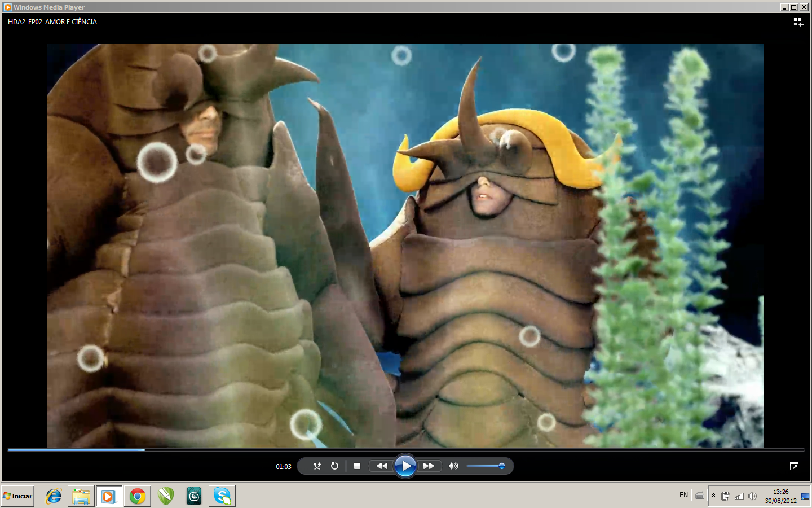This screenshot has height=508, width=812.
Task: Toggle repeat mode in player
Action: (334, 466)
